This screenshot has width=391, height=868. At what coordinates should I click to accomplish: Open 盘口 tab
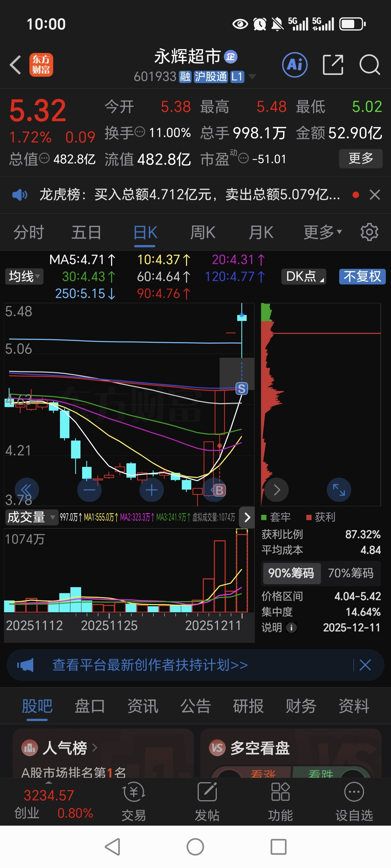[x=90, y=706]
